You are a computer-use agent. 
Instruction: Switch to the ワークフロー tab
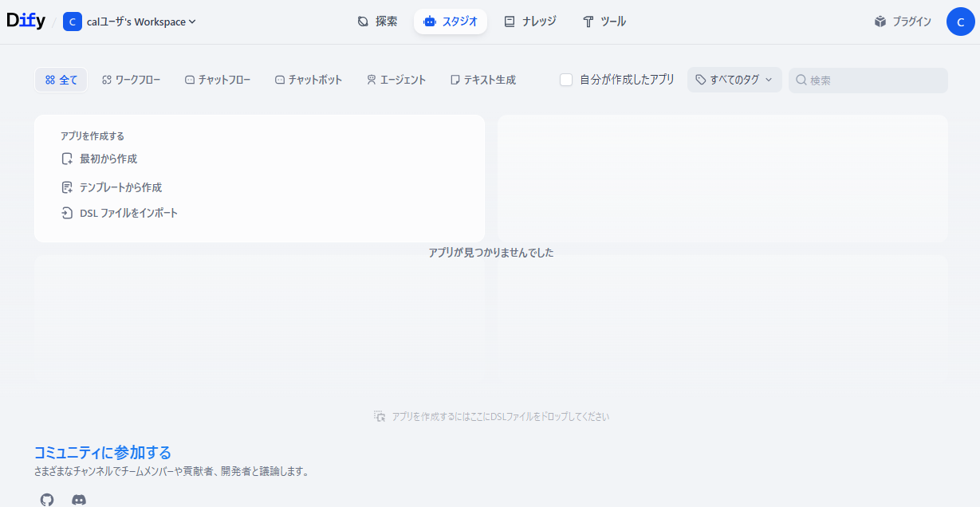[x=131, y=80]
